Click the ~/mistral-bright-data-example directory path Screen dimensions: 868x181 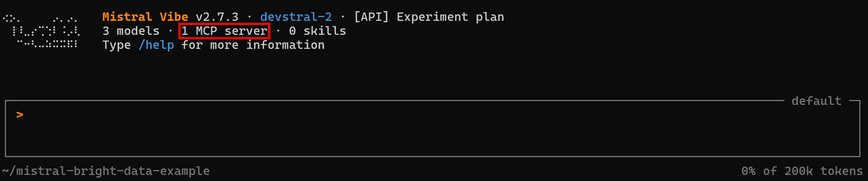pos(106,171)
